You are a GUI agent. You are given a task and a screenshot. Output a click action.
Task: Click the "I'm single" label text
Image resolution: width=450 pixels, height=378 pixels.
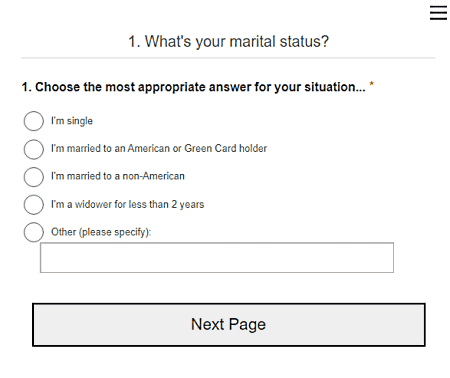pos(72,121)
